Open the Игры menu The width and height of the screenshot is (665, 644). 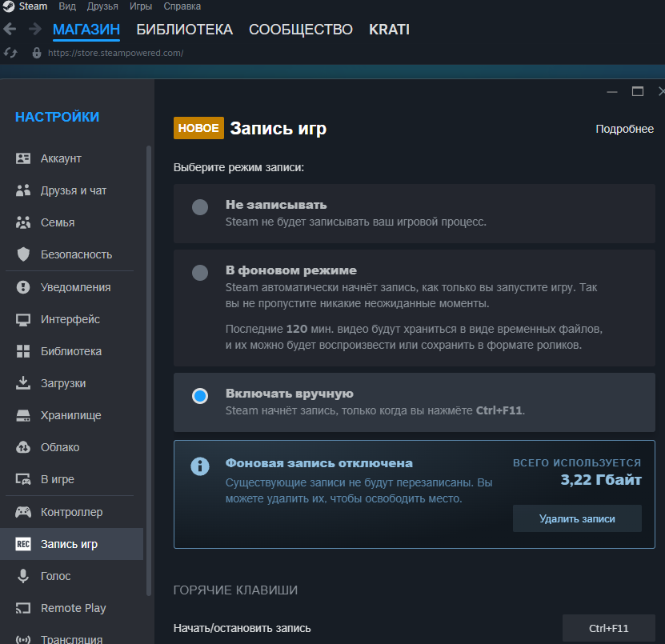(141, 6)
